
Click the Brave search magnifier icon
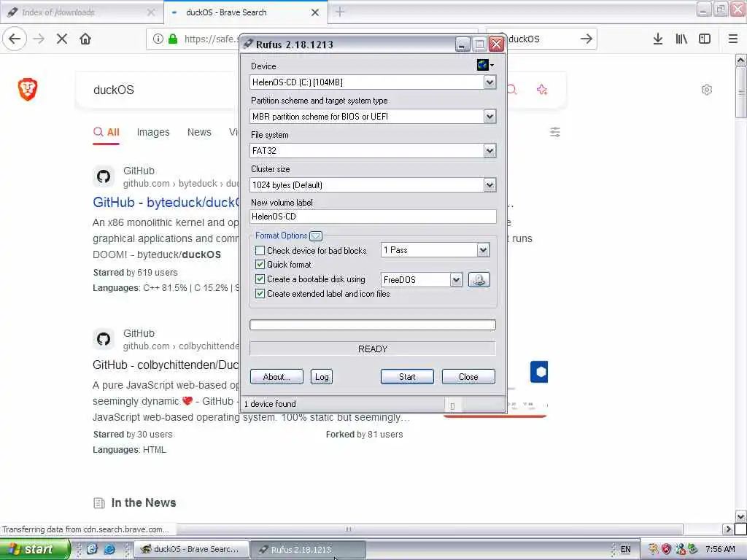click(x=513, y=89)
